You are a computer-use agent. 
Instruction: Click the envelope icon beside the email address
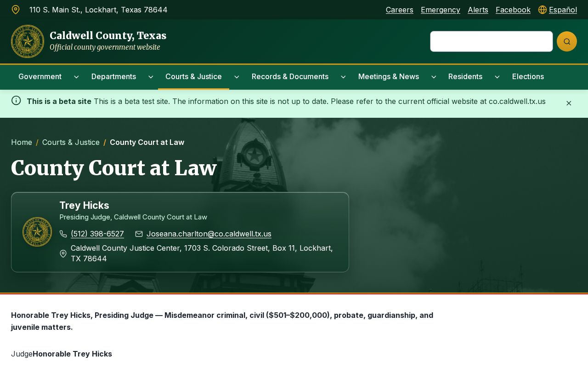pos(139,234)
